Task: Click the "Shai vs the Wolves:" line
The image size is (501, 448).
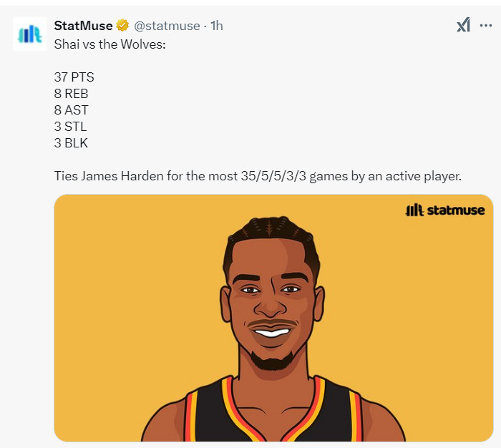Action: [108, 43]
